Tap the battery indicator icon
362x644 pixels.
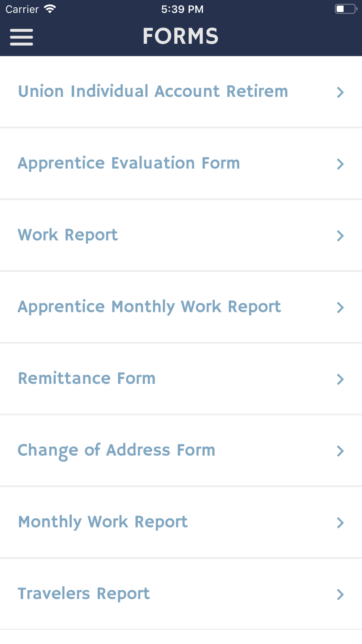(x=346, y=9)
